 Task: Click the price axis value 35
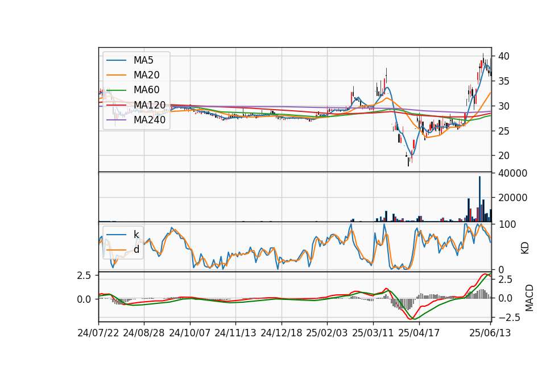point(504,81)
